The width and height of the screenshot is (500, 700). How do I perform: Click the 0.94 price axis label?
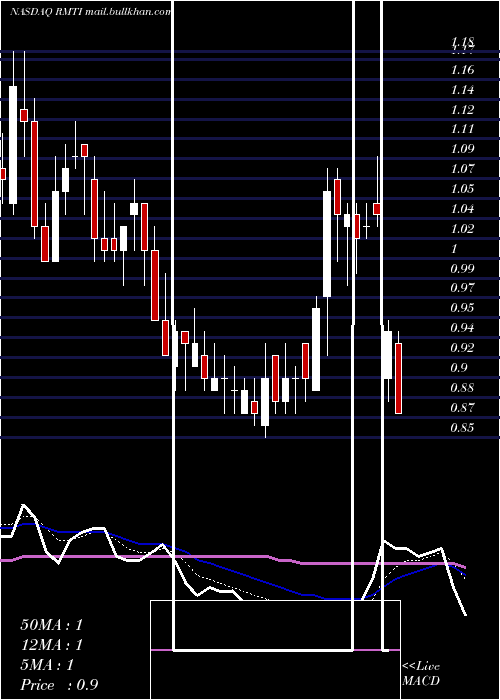pos(462,328)
